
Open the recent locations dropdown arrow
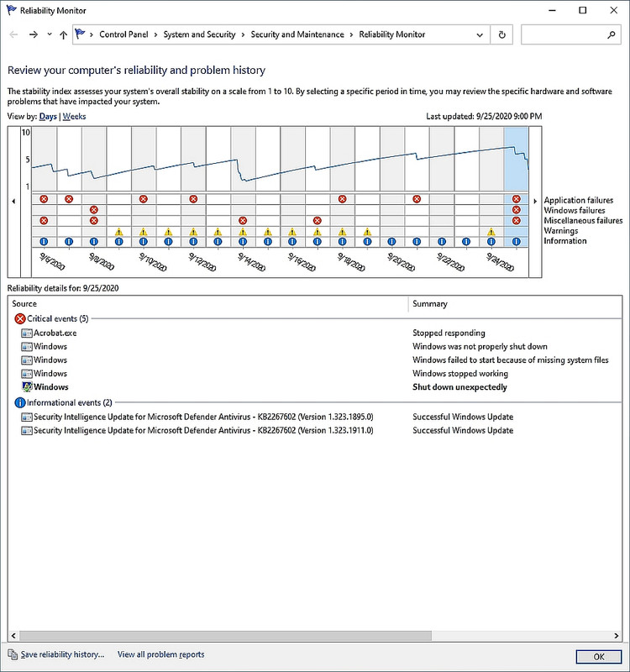pyautogui.click(x=50, y=34)
